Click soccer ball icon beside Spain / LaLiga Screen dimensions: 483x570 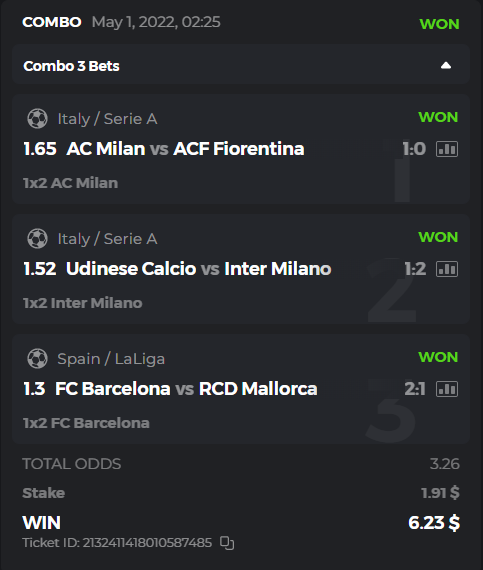click(x=37, y=359)
